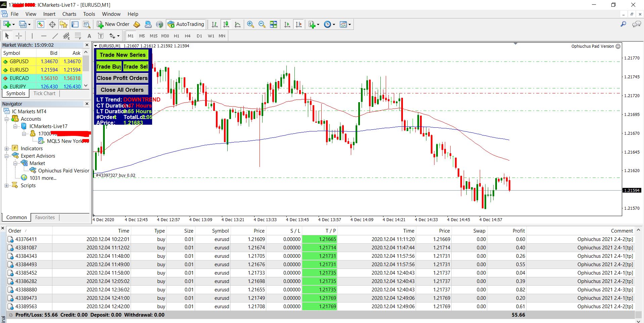Click the green T/P cell showing 1.21665
Screen dimensions: 644x323
pyautogui.click(x=319, y=239)
